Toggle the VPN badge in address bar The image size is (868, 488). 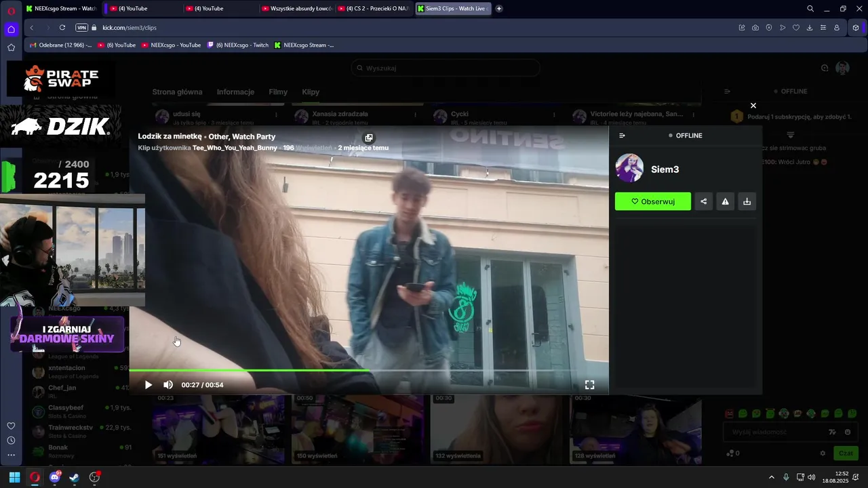coord(82,28)
